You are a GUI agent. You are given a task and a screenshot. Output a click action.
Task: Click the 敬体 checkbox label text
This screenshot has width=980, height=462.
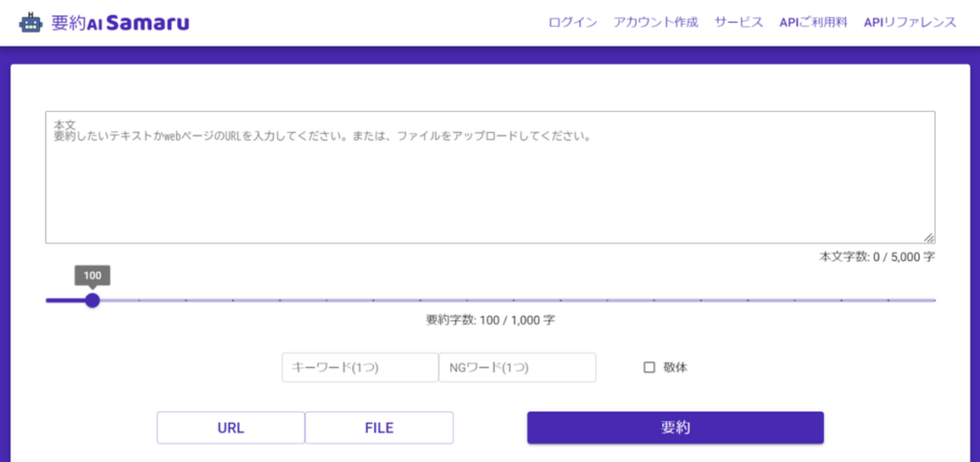(x=675, y=367)
